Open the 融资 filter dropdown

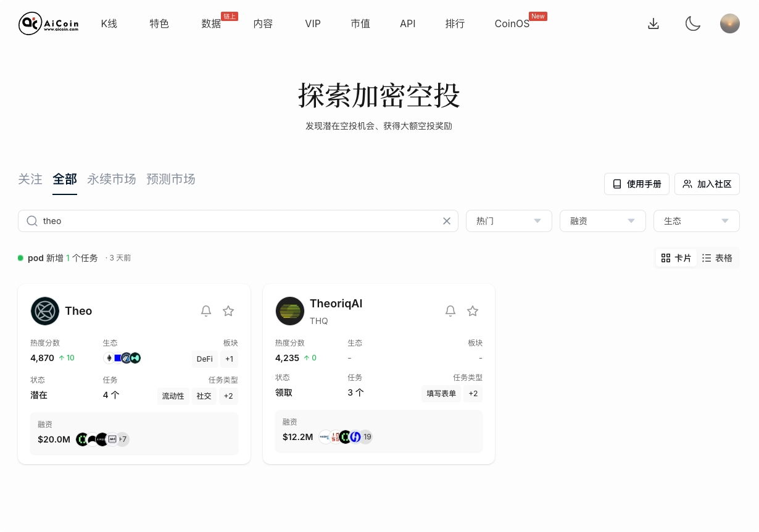coord(602,220)
